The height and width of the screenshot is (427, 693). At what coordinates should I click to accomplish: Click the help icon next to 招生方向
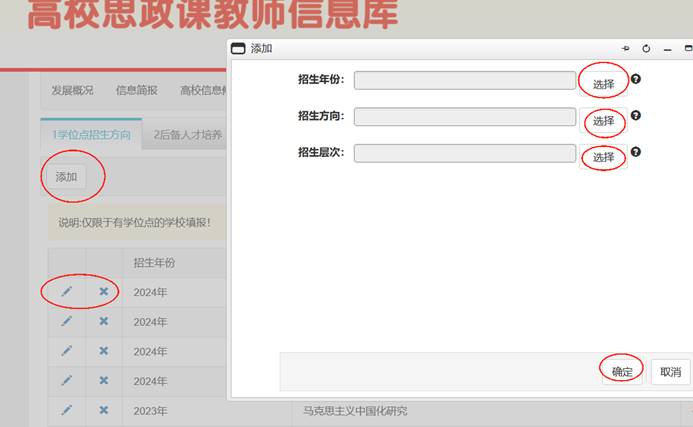coord(636,116)
